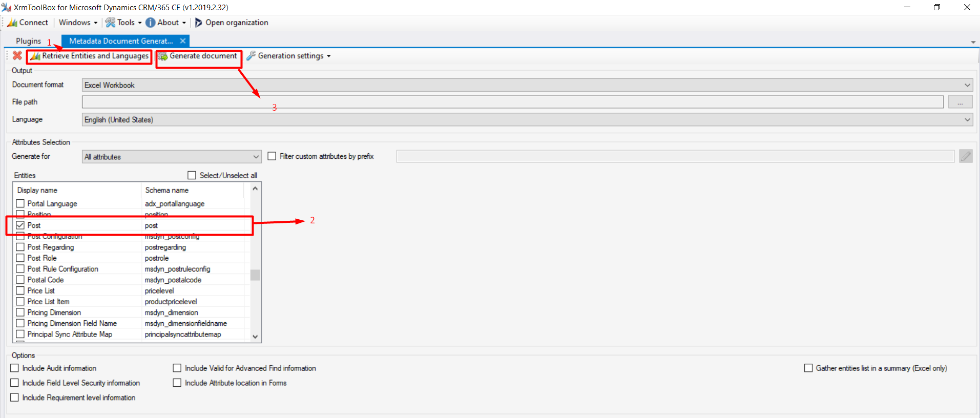Click Retrieve Entities and Languages icon
Image resolution: width=980 pixels, height=418 pixels.
tap(35, 56)
